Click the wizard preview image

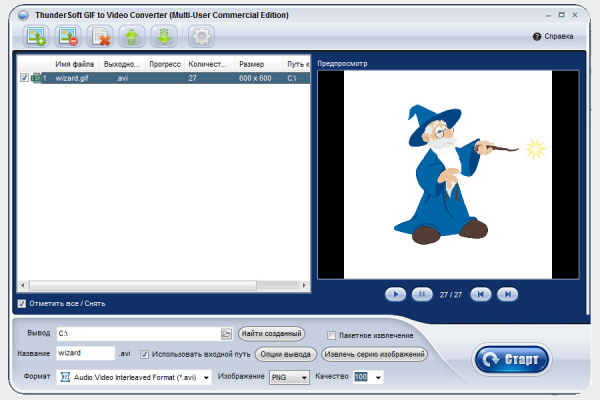pos(448,175)
